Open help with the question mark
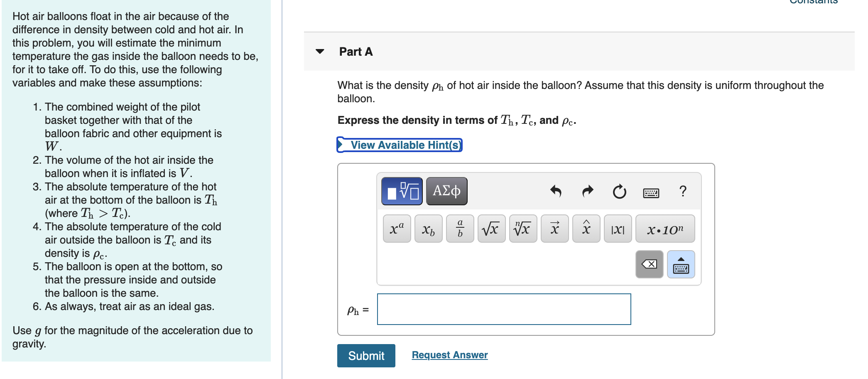The height and width of the screenshot is (379, 868). [x=683, y=191]
